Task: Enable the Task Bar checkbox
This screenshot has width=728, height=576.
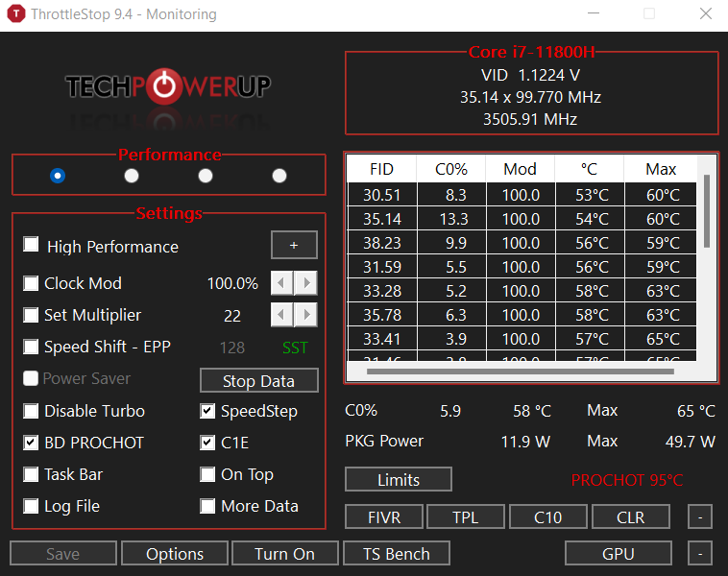Action: (x=31, y=474)
